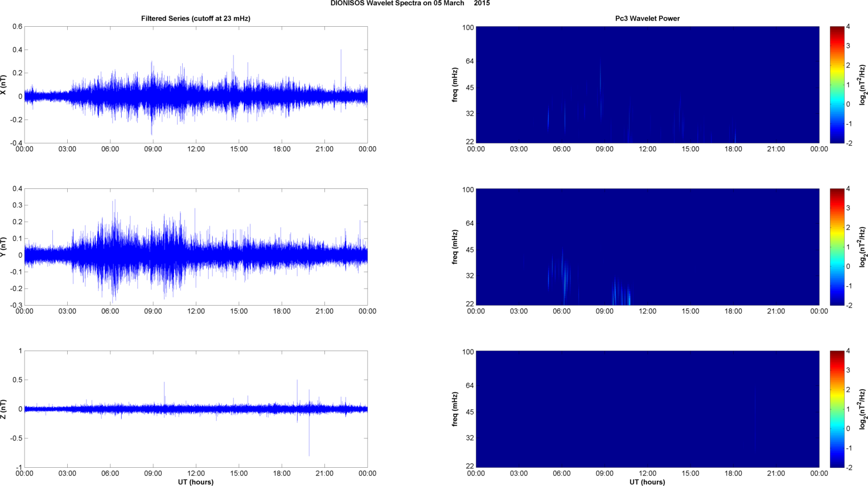Click the DIONISOS Wavelet Spectra main title
The height and width of the screenshot is (486, 868).
[410, 3]
